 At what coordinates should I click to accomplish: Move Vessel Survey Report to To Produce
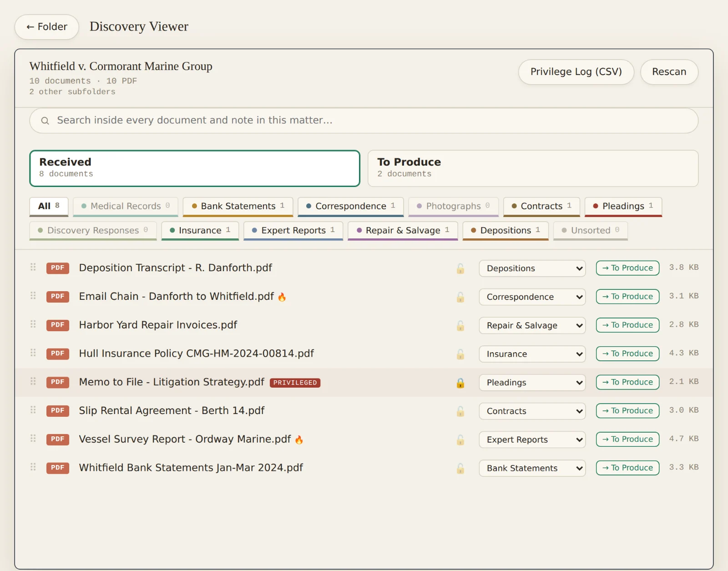coord(627,440)
